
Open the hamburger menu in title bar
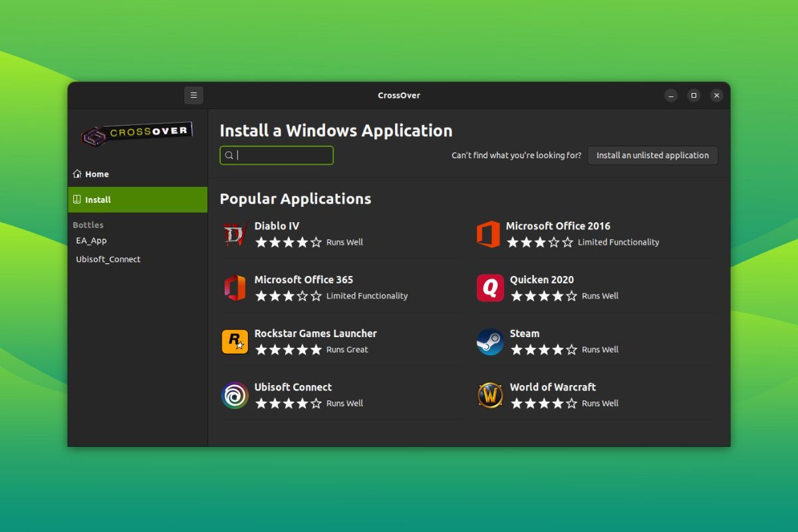coord(194,95)
